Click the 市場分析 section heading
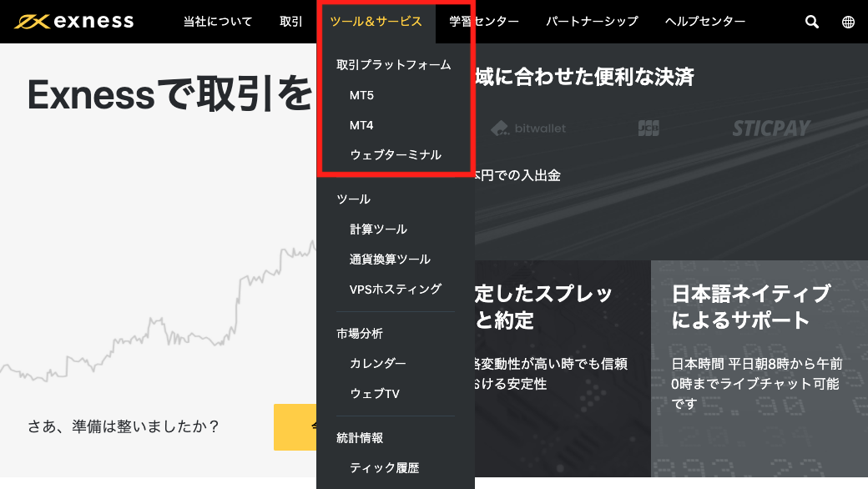The height and width of the screenshot is (489, 868). pyautogui.click(x=359, y=334)
